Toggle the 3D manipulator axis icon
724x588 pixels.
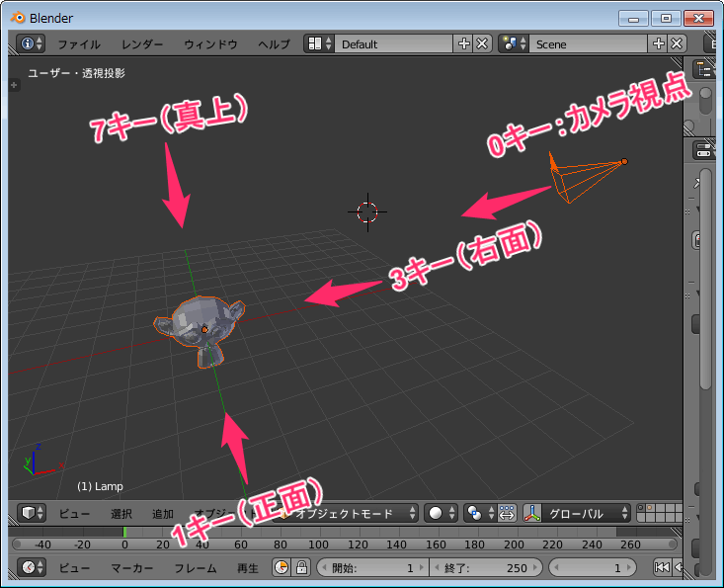532,513
